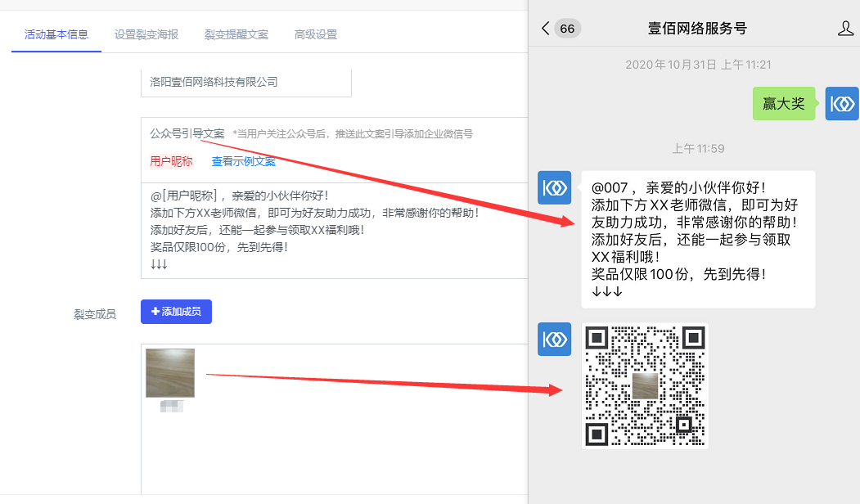Click the 裂变成员 label
This screenshot has height=504, width=860.
point(95,314)
